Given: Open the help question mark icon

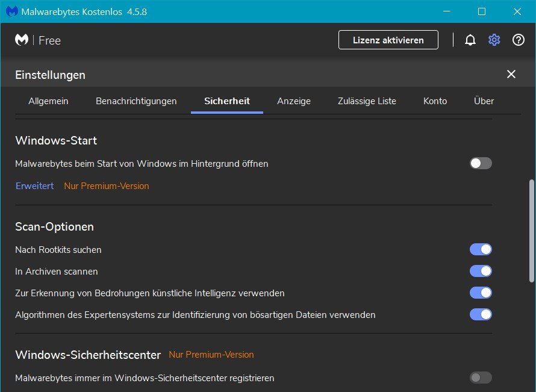Looking at the screenshot, I should pyautogui.click(x=518, y=40).
